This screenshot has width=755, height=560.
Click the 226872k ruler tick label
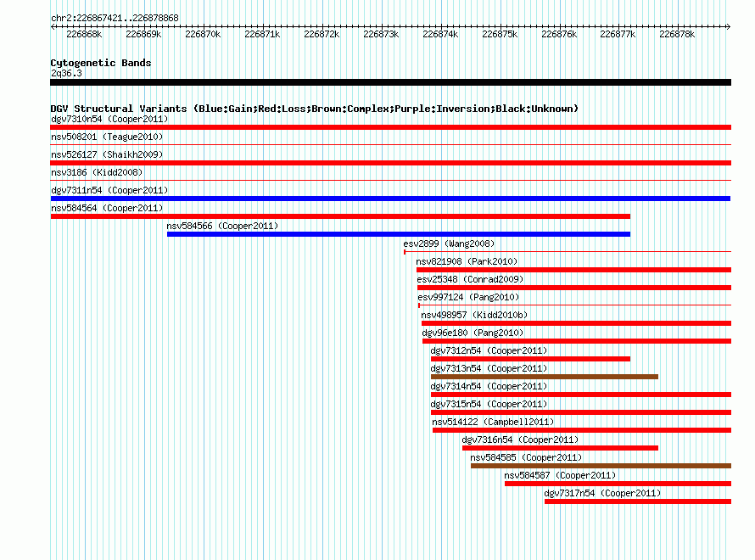click(x=322, y=34)
